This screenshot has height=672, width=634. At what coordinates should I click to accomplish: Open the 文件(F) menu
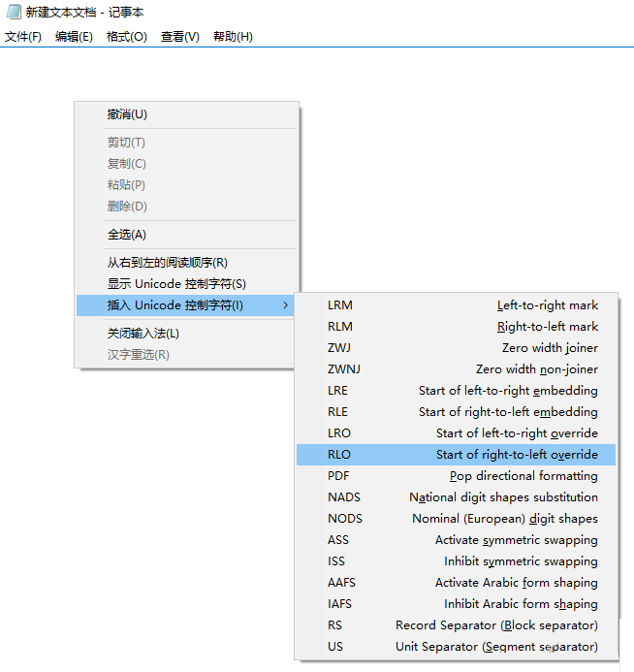(x=23, y=37)
